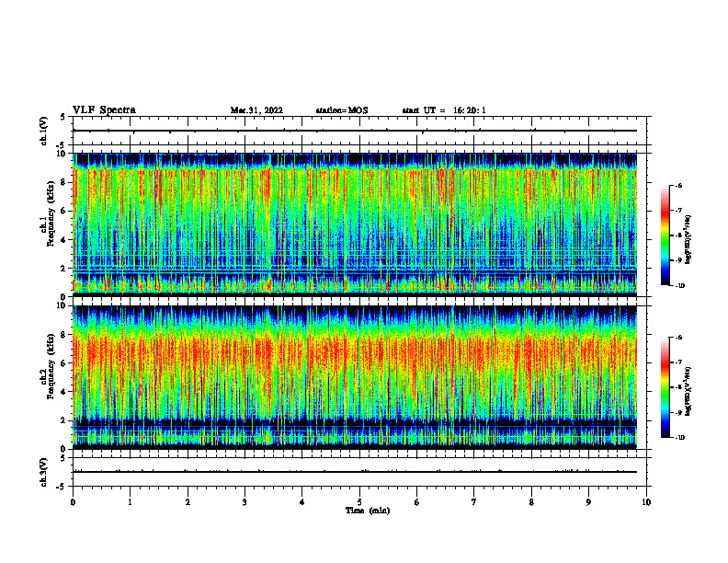The image size is (728, 563).
Task: Click the time axis tick label "9"
Action: pyautogui.click(x=588, y=502)
